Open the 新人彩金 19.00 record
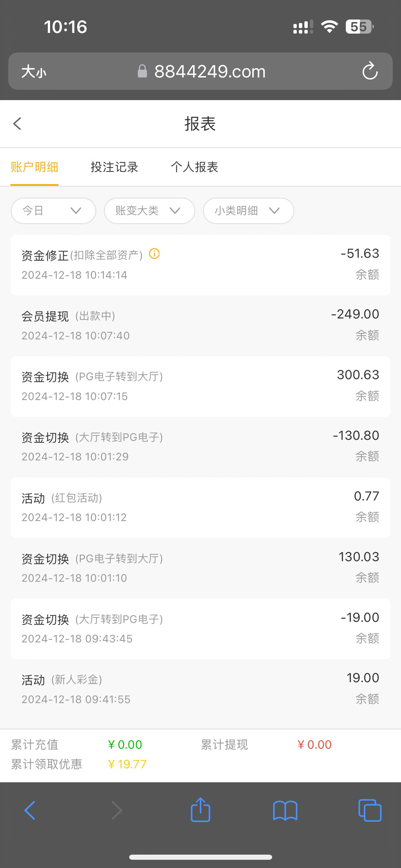Screen dimensions: 401x868 (200, 689)
